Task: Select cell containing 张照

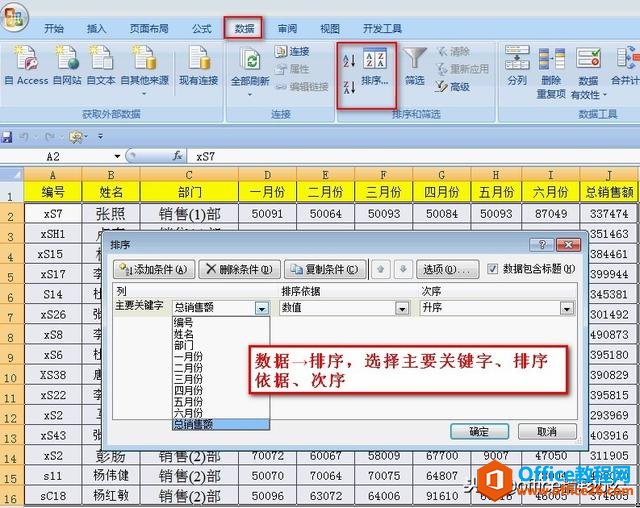Action: click(111, 213)
